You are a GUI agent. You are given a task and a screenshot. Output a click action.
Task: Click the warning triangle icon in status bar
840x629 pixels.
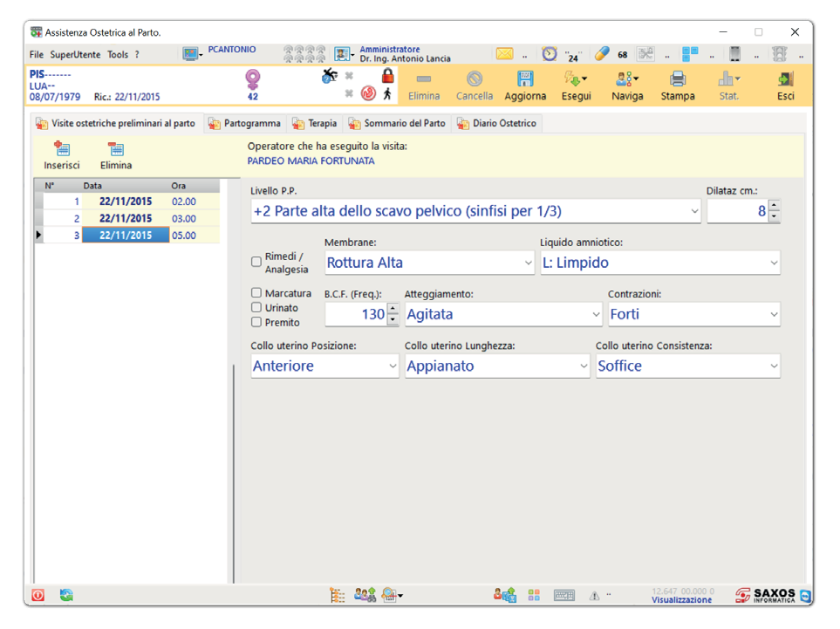point(594,596)
